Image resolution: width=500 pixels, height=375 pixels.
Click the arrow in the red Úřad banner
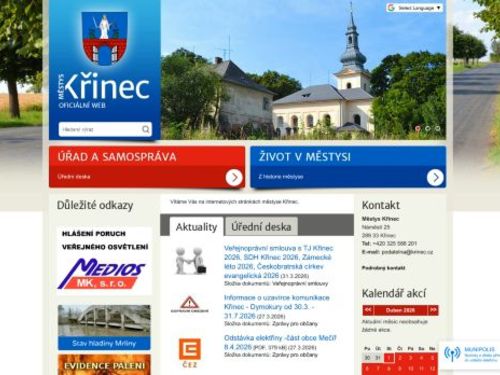pos(234,177)
